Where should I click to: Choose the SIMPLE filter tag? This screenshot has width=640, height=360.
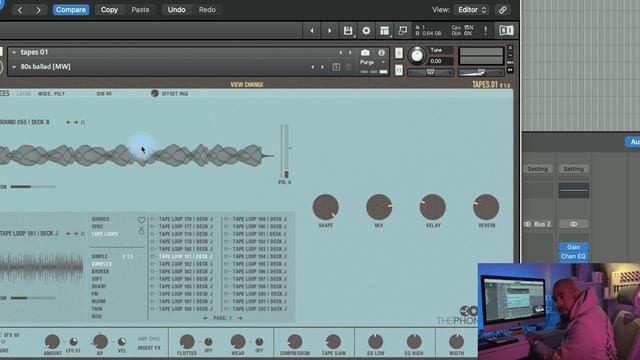coord(100,257)
